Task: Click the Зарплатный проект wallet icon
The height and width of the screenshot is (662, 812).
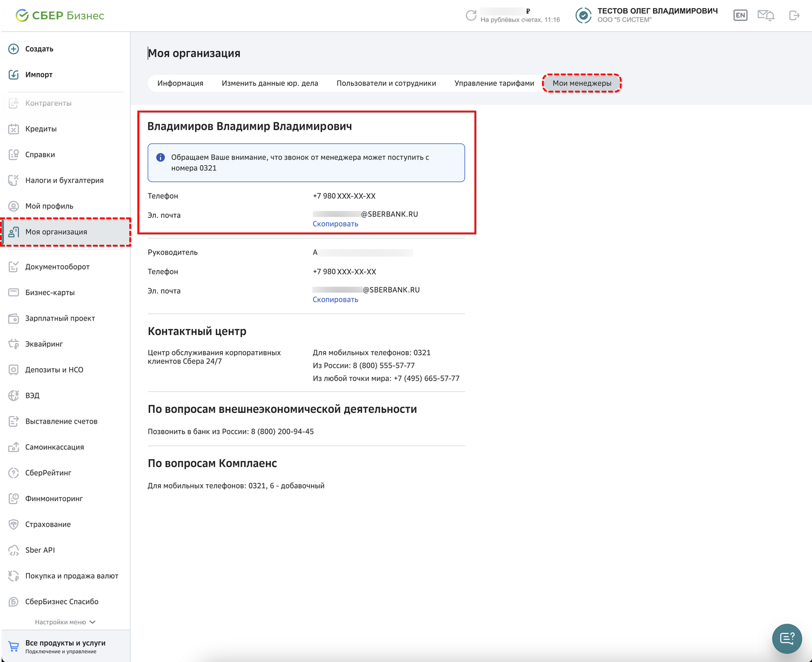Action: 14,318
